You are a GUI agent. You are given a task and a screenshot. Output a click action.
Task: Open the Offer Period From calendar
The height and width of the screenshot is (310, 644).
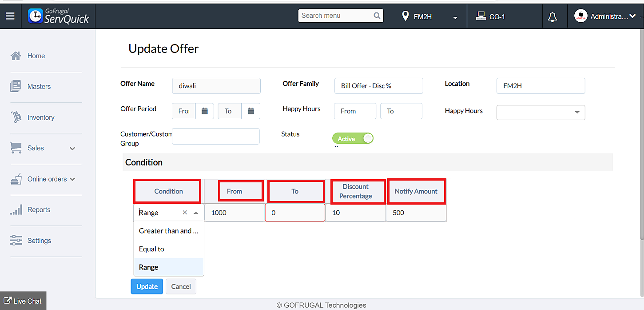(205, 111)
